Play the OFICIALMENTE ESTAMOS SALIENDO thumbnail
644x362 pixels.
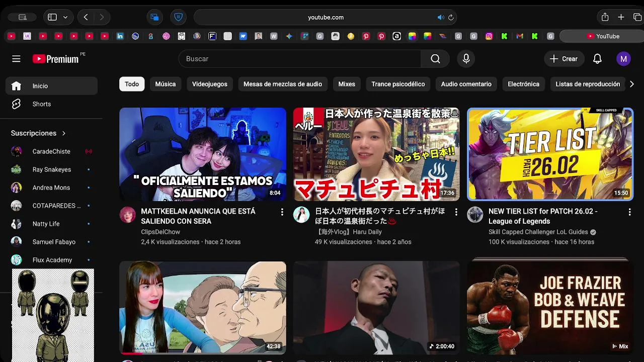pos(203,154)
